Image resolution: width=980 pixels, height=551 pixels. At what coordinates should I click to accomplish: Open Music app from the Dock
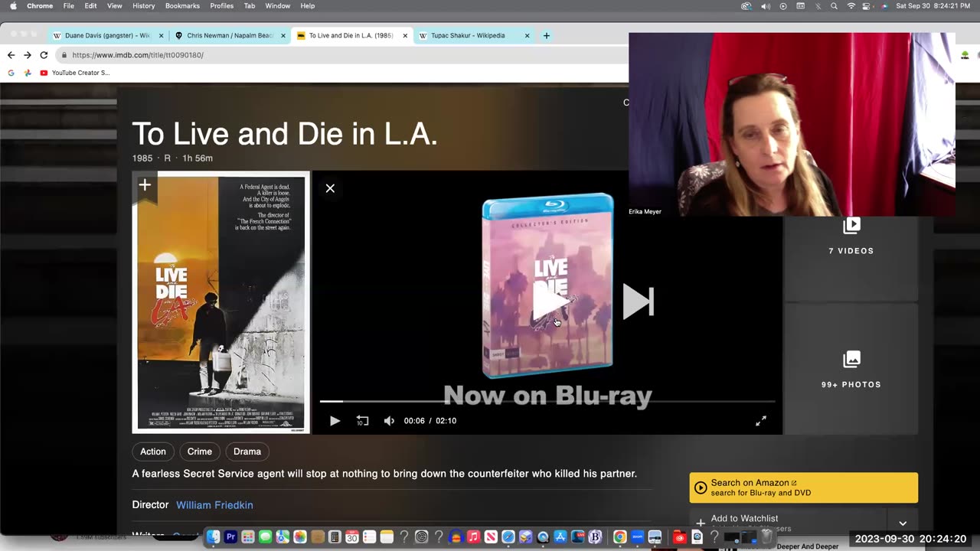(x=473, y=537)
